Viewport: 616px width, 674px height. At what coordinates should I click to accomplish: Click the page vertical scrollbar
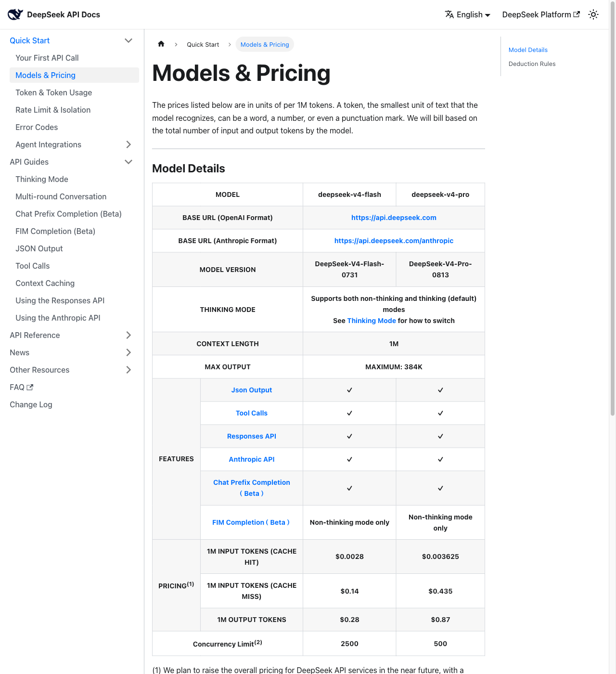point(612,207)
